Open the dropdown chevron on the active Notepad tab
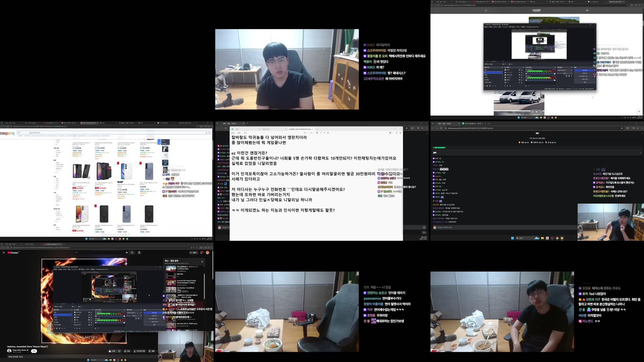 tap(313, 129)
